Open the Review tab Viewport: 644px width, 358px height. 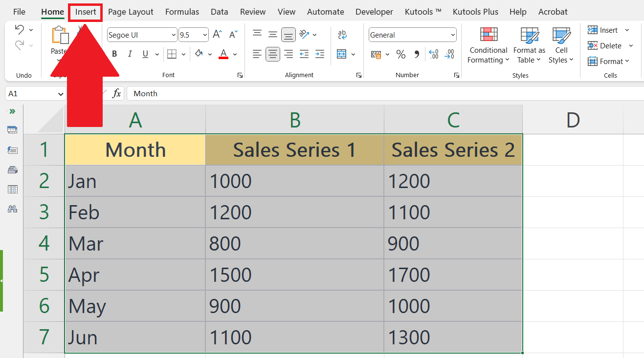253,12
